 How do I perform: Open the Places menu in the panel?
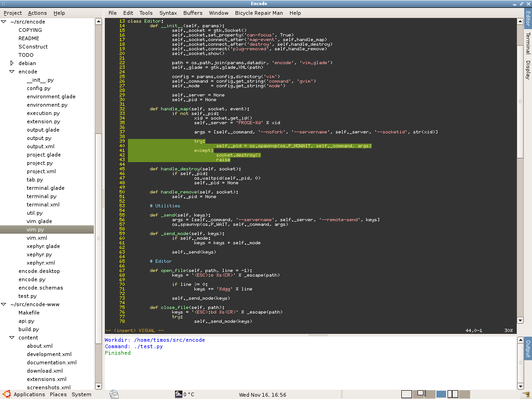click(58, 394)
